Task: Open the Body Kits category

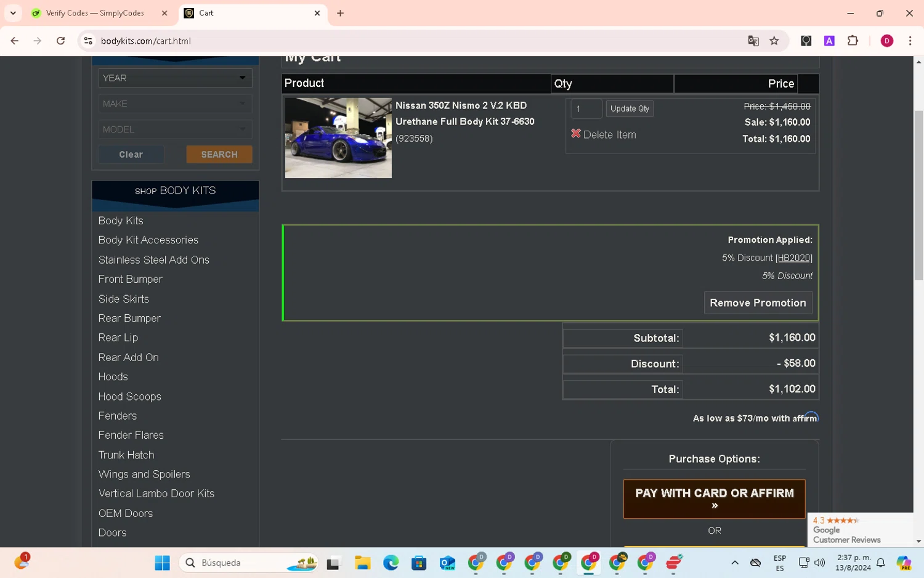Action: click(121, 221)
